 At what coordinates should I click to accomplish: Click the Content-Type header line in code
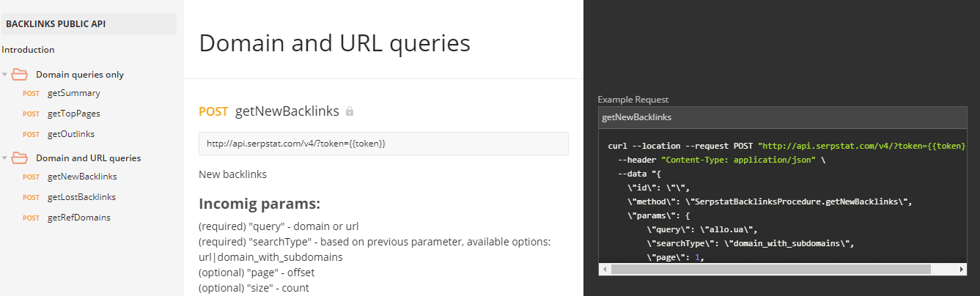click(723, 160)
